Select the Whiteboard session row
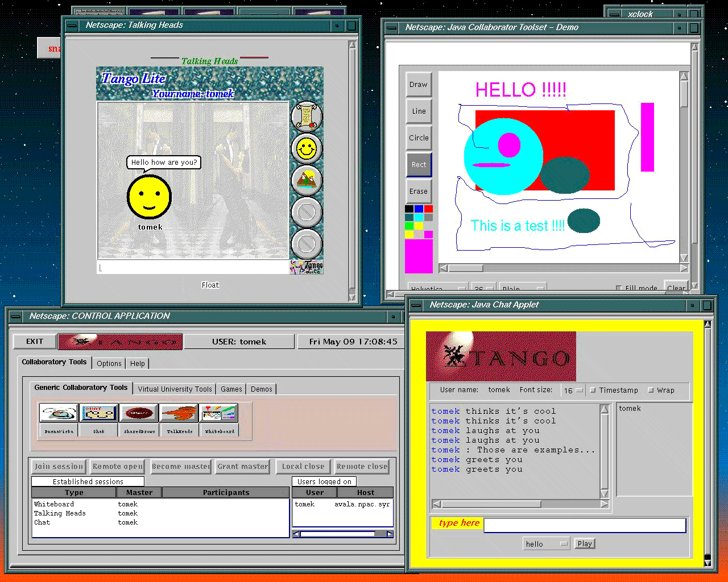 click(160, 504)
